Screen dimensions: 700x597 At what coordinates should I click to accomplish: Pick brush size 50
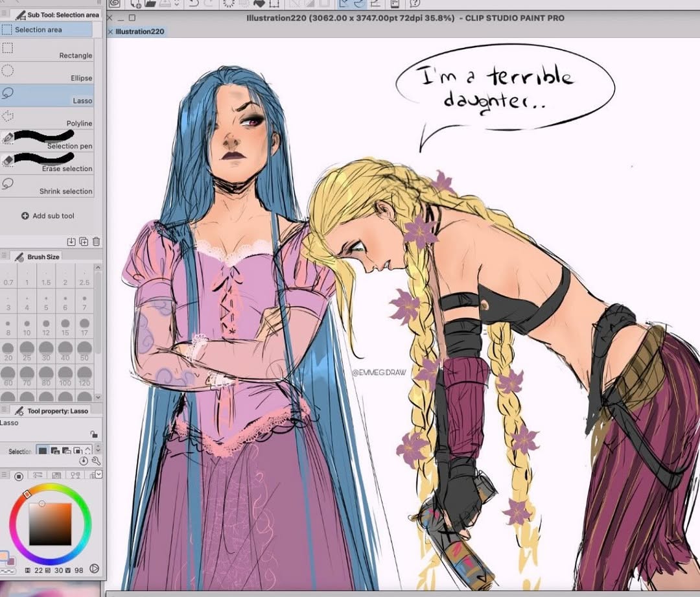point(84,352)
